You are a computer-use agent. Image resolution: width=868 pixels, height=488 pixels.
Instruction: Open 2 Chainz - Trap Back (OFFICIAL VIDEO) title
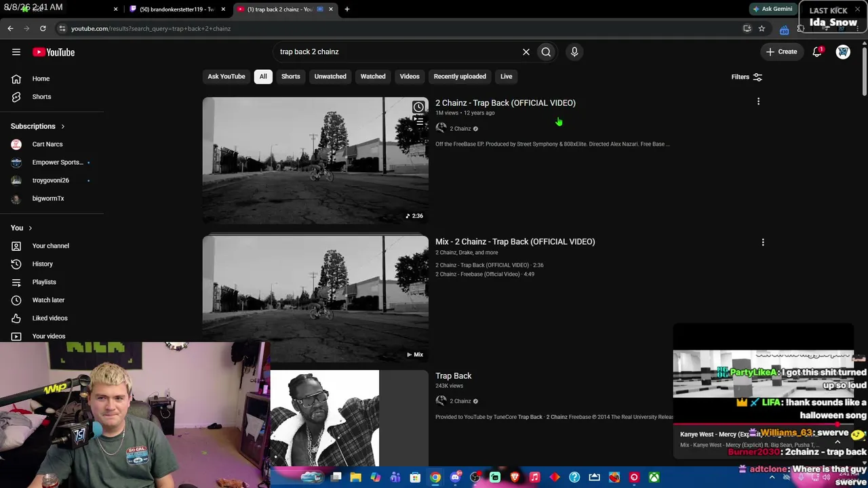[x=505, y=103]
